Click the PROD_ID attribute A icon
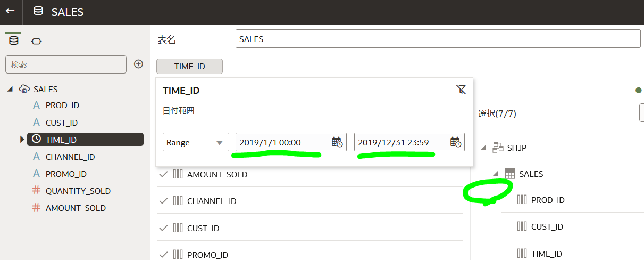 tap(36, 105)
